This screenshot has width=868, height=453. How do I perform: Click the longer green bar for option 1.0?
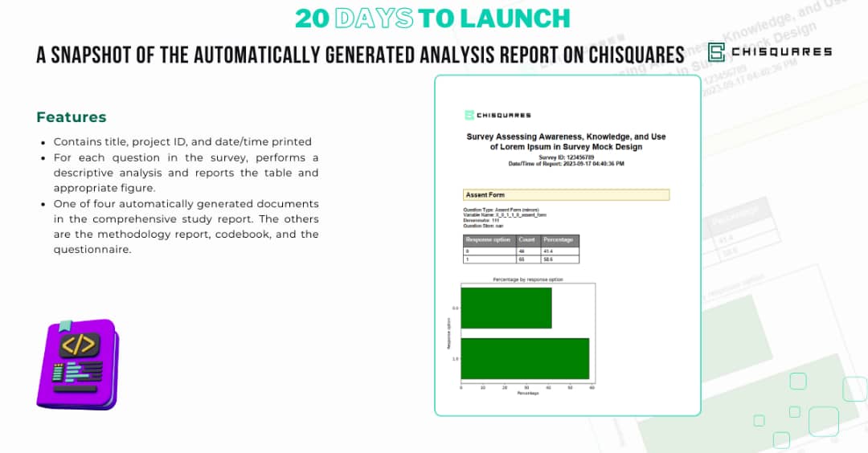(x=525, y=358)
